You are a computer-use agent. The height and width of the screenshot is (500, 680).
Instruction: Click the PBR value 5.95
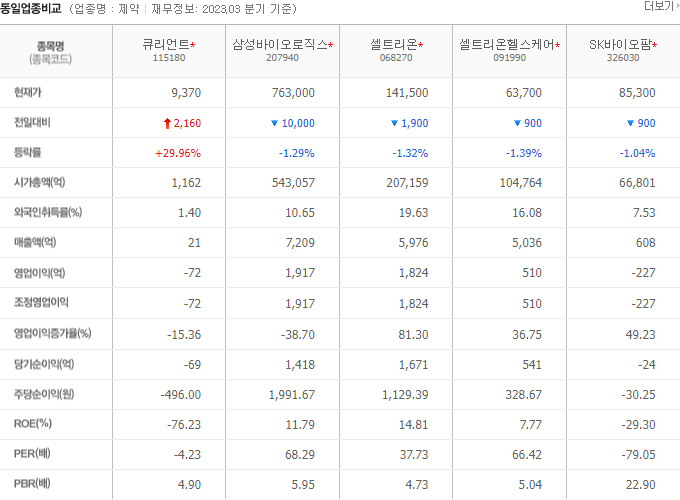click(303, 485)
